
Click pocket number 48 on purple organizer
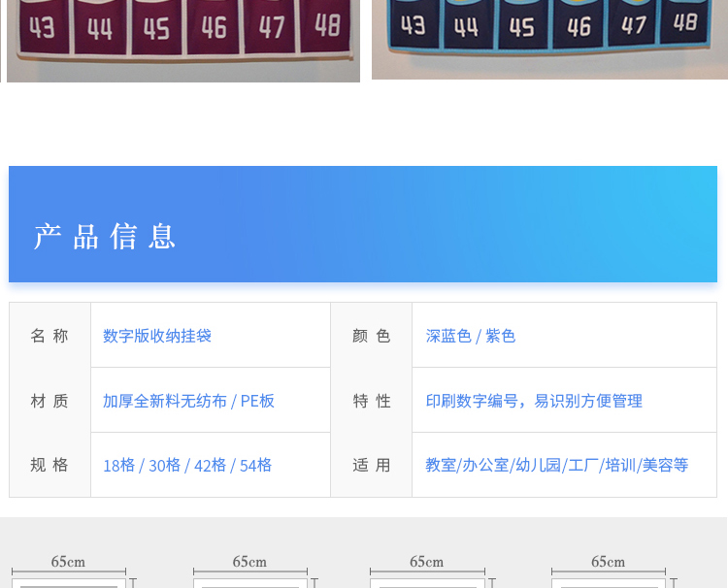click(327, 25)
